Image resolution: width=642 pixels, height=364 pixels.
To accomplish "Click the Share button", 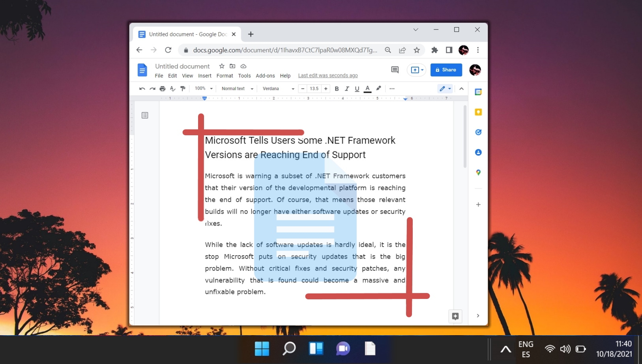I will (446, 70).
